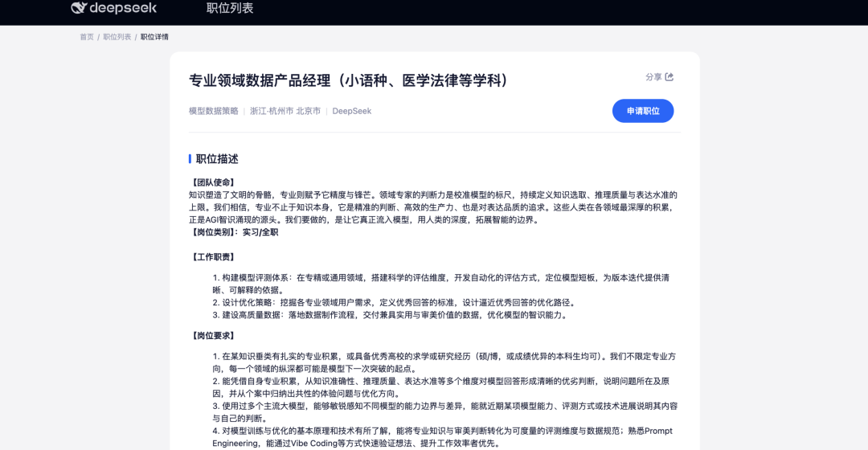Go to 首页 breadcrumb link
Image resolution: width=868 pixels, height=450 pixels.
[x=87, y=37]
